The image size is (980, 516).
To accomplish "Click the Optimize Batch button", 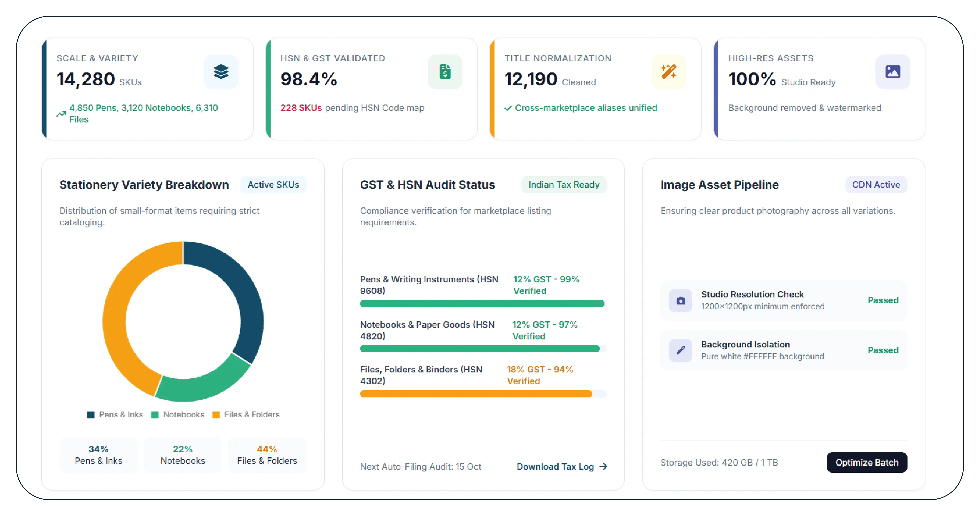I will (867, 462).
